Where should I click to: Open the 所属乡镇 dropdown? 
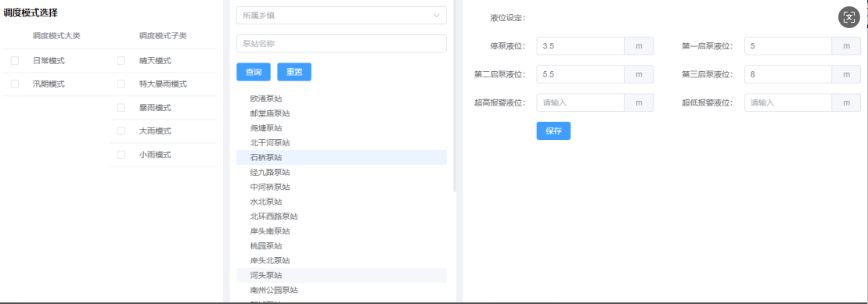click(341, 16)
